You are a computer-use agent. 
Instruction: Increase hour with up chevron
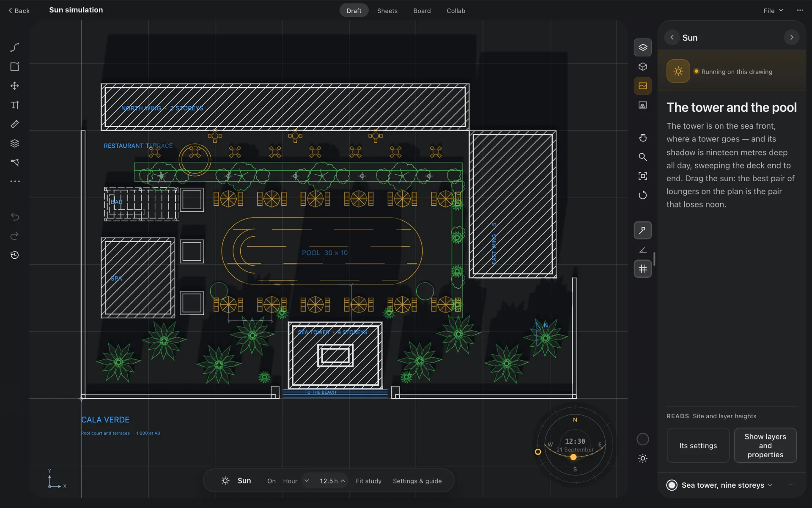[343, 481]
